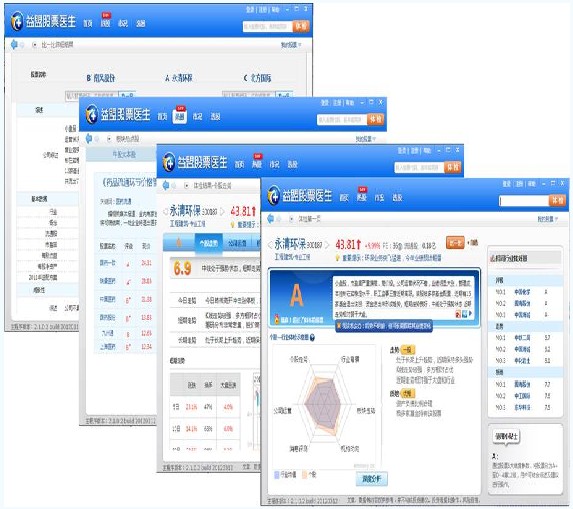Screen dimensions: 573x509
Task: Open the 我的股票 dropdown in the front window
Action: pos(547,219)
